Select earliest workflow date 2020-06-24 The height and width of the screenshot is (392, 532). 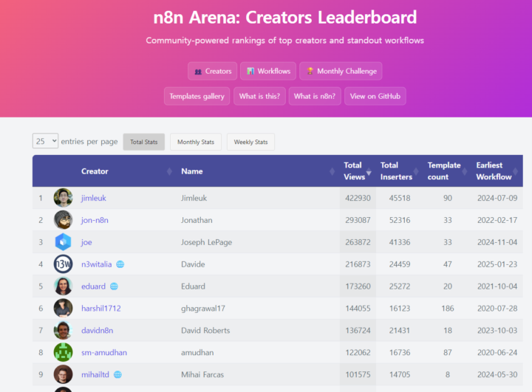click(497, 352)
